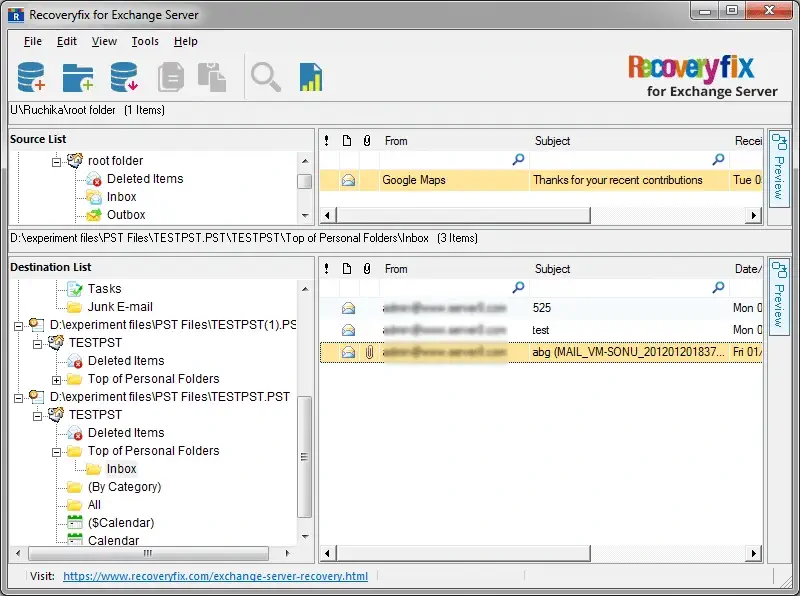Viewport: 800px width, 596px height.
Task: Select the email with subject test
Action: pos(541,330)
